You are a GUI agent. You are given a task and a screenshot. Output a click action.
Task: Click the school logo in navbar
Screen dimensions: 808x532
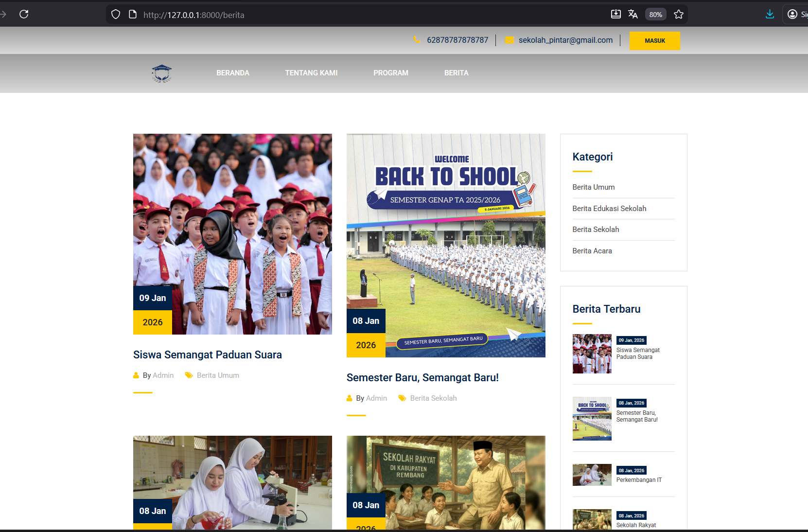[162, 73]
